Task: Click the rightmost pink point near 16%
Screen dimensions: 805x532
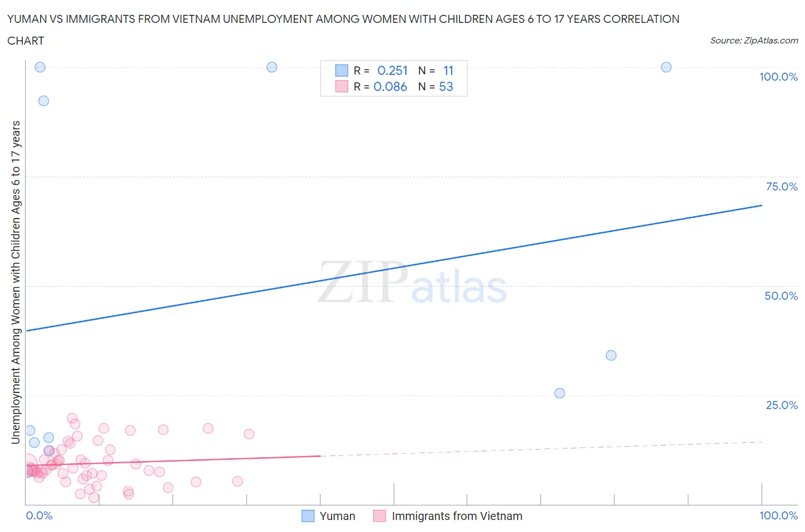Action: pyautogui.click(x=248, y=434)
